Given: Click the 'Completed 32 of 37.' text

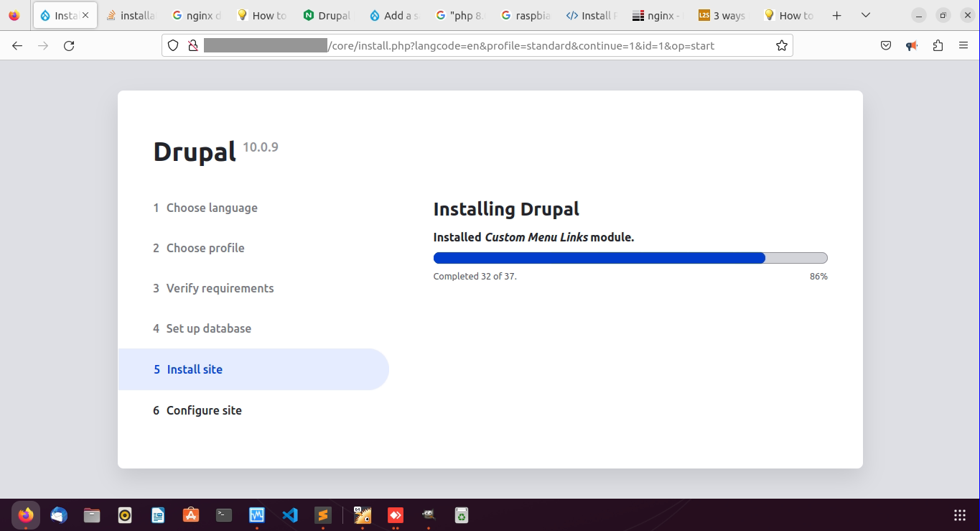Looking at the screenshot, I should (475, 276).
